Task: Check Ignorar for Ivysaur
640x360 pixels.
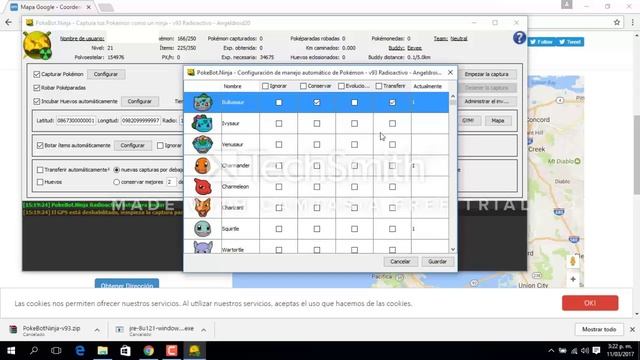Action: click(279, 123)
